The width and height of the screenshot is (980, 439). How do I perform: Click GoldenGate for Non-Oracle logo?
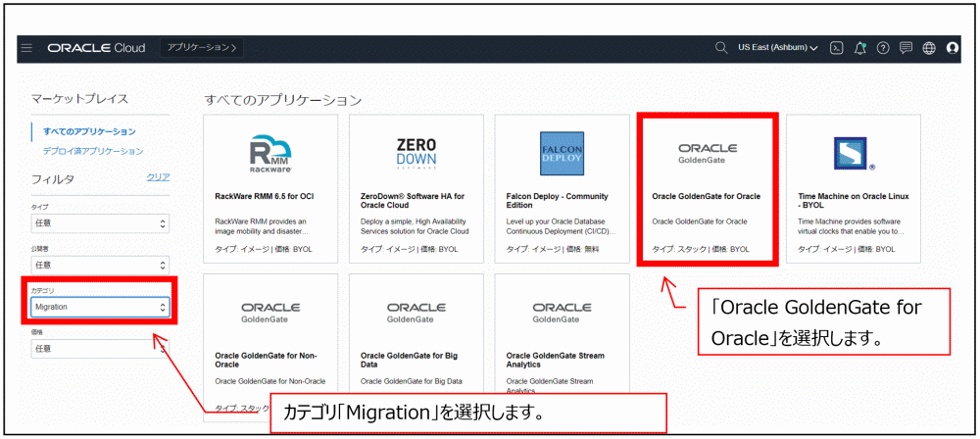tap(270, 313)
